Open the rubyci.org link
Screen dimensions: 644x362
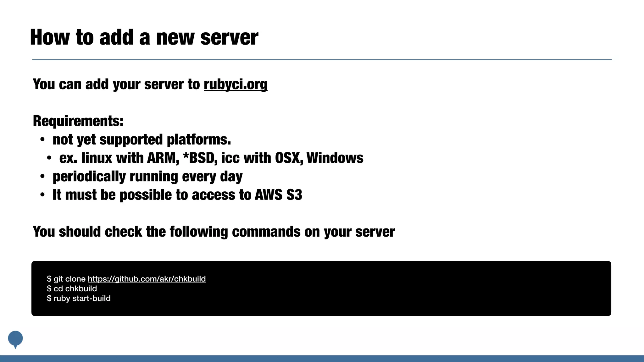click(236, 84)
